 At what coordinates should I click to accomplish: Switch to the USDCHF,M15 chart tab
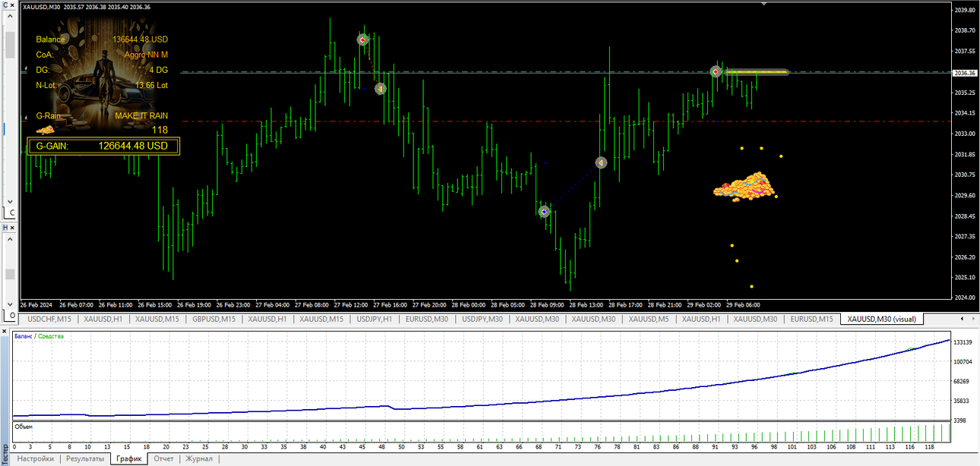coord(50,320)
